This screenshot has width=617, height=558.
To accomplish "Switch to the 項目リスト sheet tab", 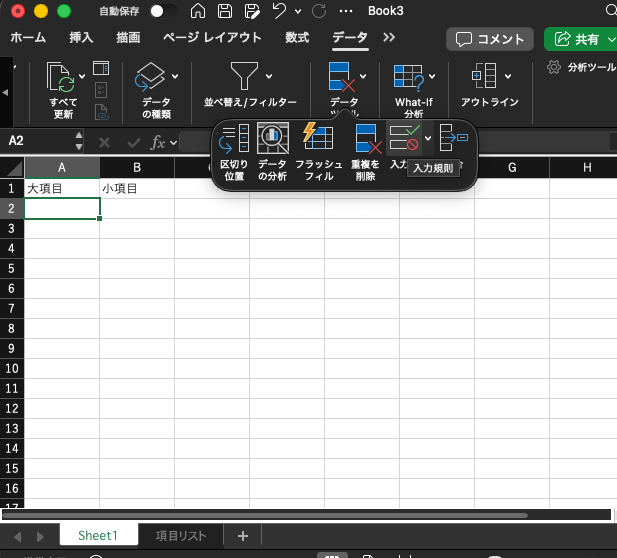I will point(181,536).
